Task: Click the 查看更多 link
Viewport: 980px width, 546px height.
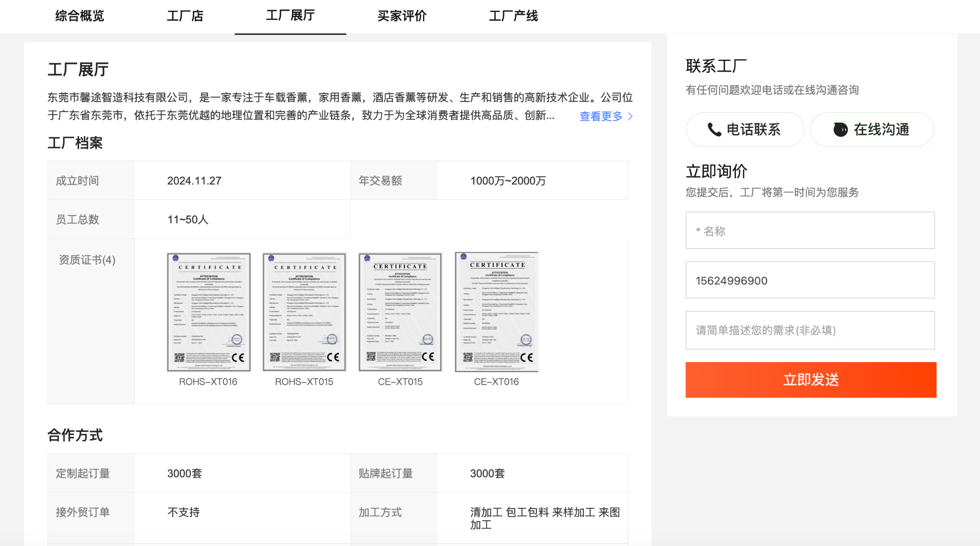Action: 601,116
